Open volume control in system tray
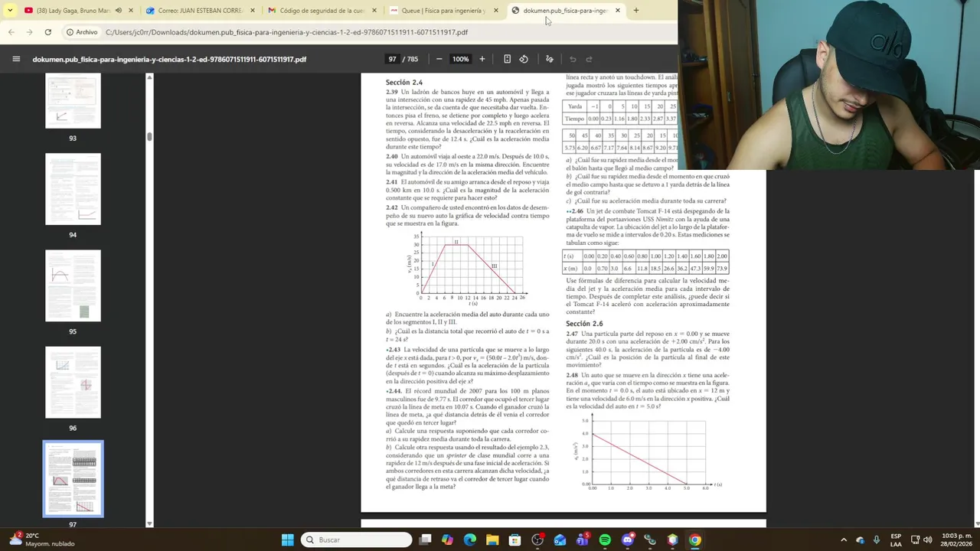Viewport: 980px width, 551px height. [928, 540]
